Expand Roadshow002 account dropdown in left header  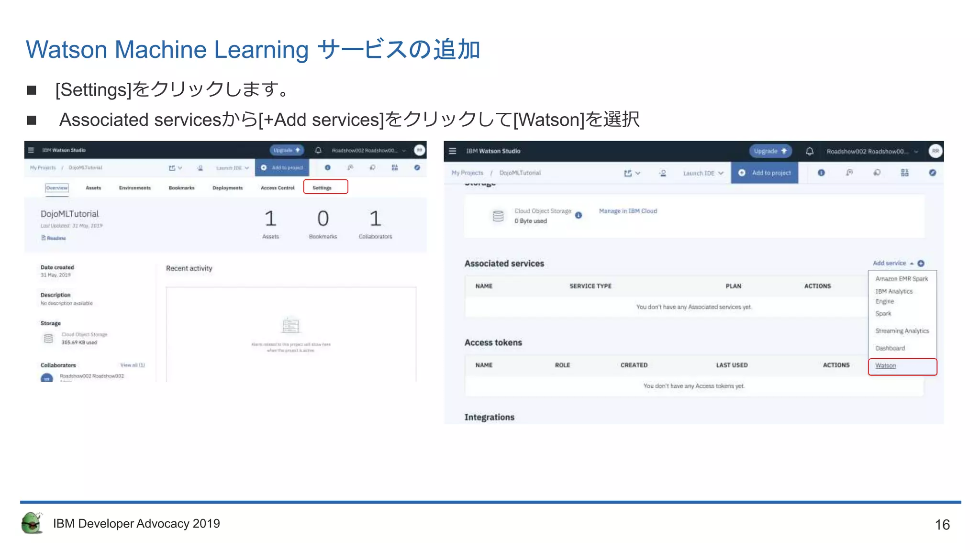(x=404, y=150)
